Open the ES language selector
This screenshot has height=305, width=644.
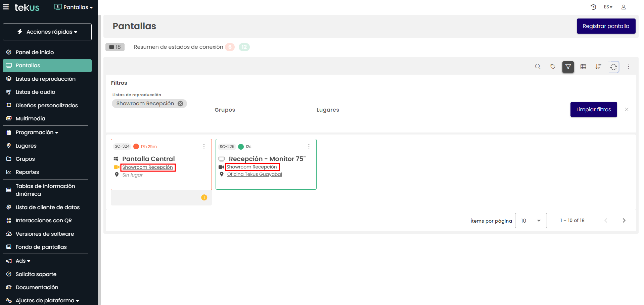pos(608,7)
